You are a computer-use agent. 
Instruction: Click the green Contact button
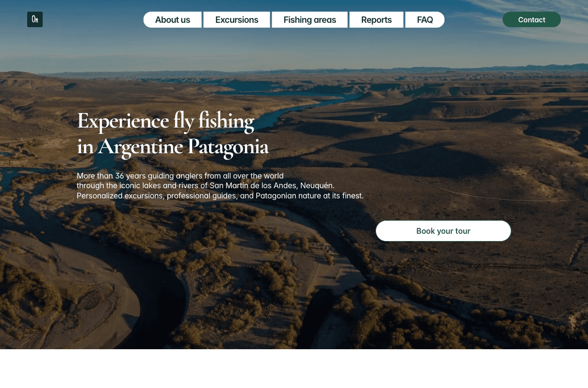point(532,19)
